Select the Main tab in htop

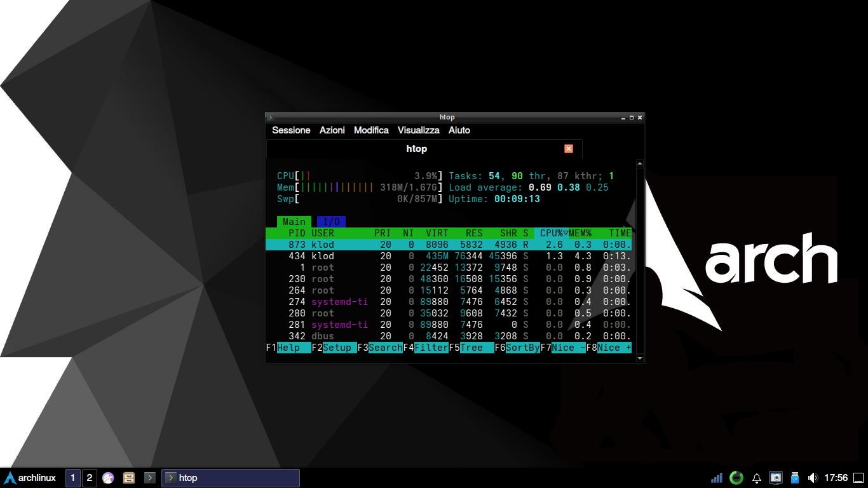coord(294,222)
